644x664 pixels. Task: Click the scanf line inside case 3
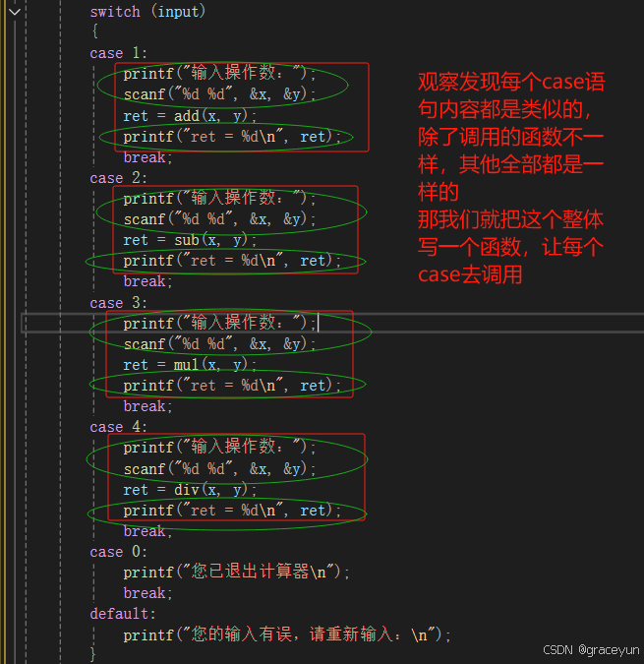click(x=219, y=344)
